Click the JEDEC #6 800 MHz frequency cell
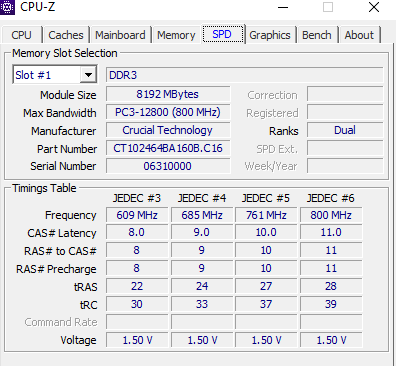396x366 pixels. [x=331, y=215]
